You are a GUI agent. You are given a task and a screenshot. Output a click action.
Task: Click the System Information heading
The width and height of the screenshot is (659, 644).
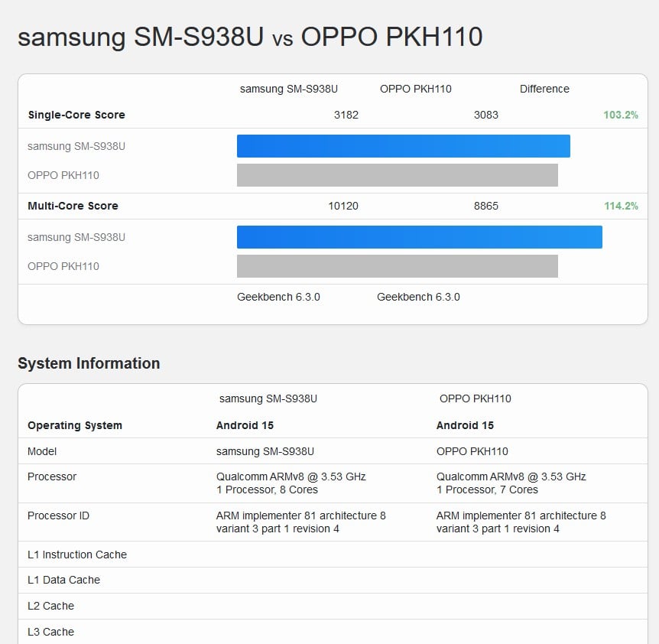(89, 363)
